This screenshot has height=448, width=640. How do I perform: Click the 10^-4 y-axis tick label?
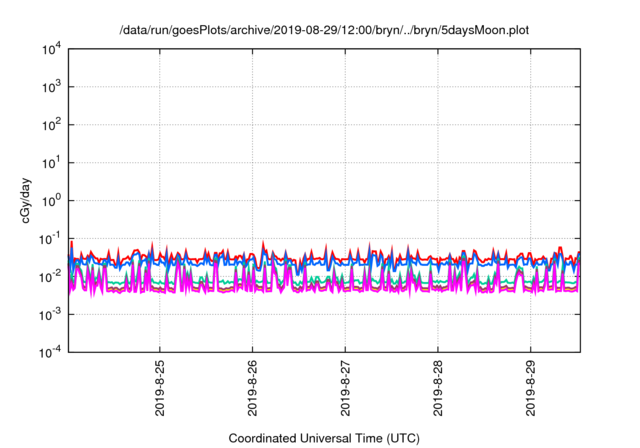(x=50, y=351)
